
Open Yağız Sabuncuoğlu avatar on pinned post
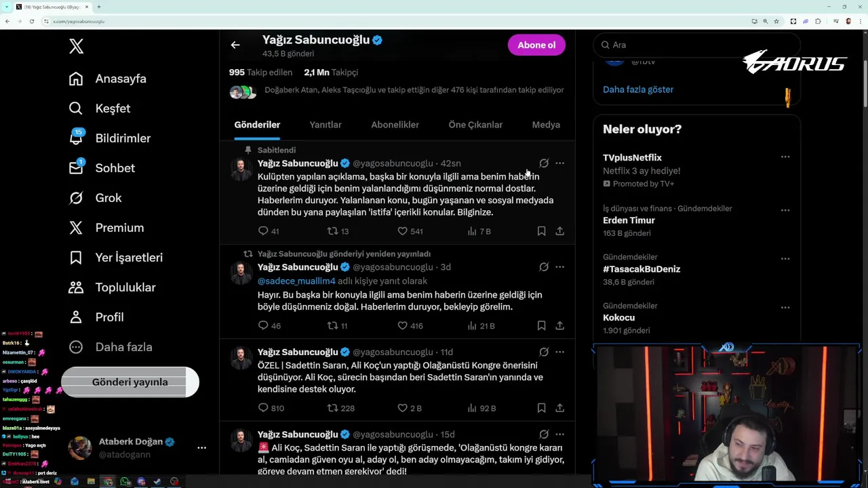pyautogui.click(x=241, y=169)
